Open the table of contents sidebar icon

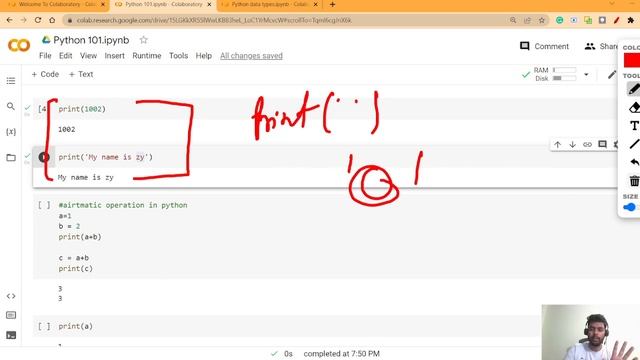(x=11, y=81)
